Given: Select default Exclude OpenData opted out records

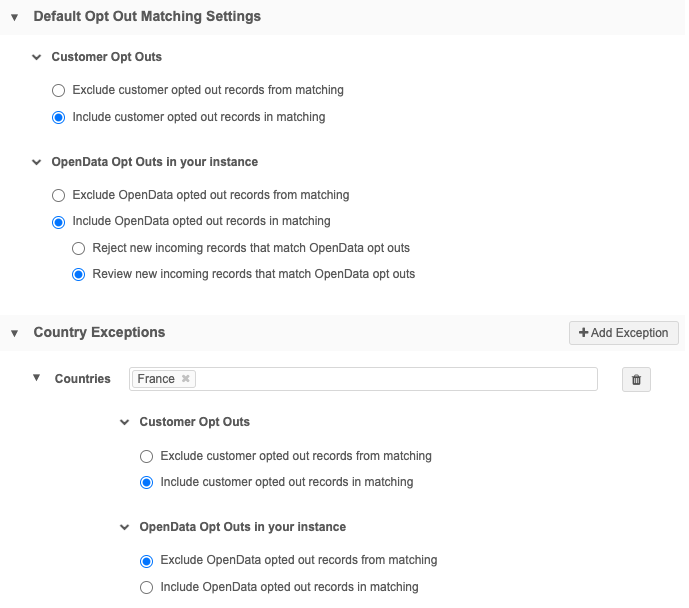Looking at the screenshot, I should [59, 195].
